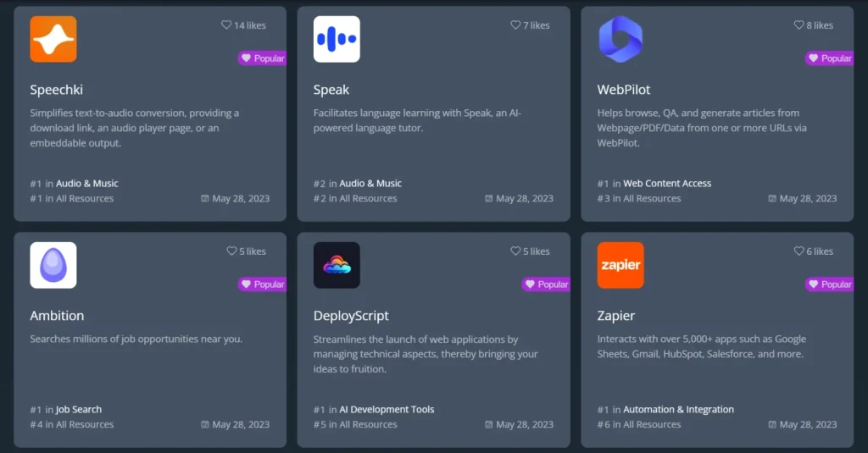Image resolution: width=868 pixels, height=453 pixels.
Task: Open the Zapier title link
Action: tap(615, 316)
